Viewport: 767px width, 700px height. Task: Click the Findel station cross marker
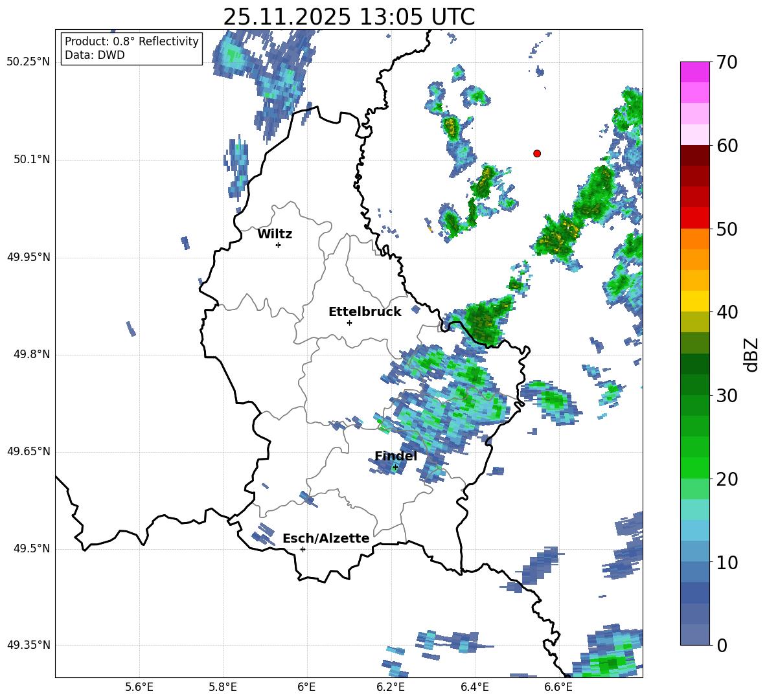[395, 468]
